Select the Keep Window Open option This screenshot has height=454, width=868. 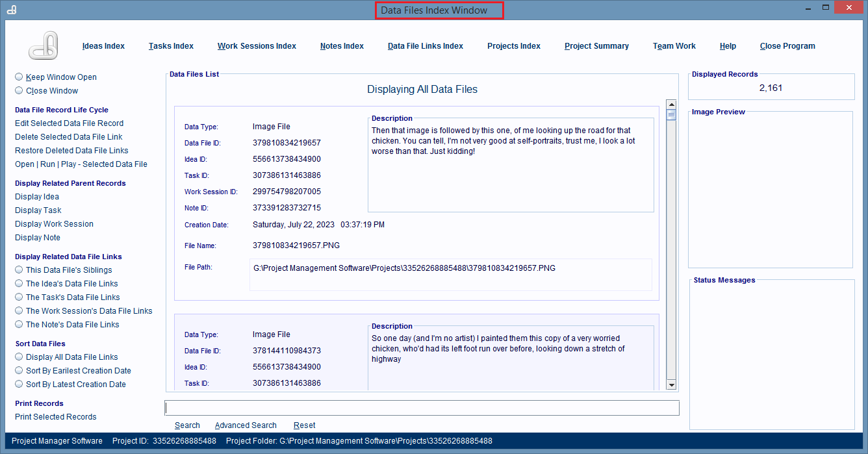19,77
